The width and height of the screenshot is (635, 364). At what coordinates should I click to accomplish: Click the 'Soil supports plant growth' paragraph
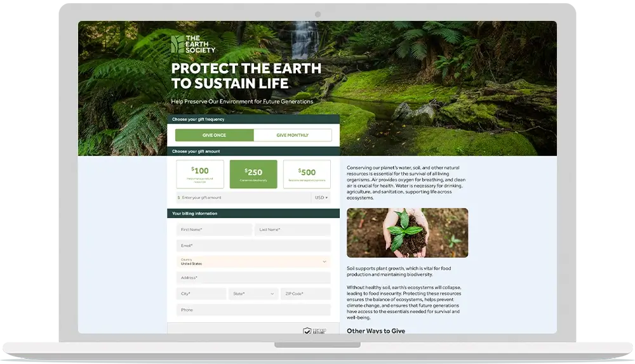tap(399, 271)
